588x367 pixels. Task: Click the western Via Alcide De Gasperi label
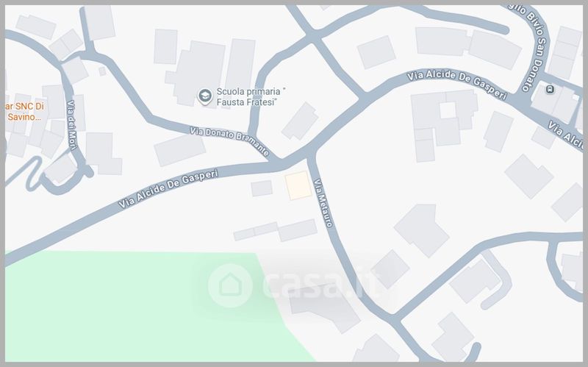pos(168,188)
